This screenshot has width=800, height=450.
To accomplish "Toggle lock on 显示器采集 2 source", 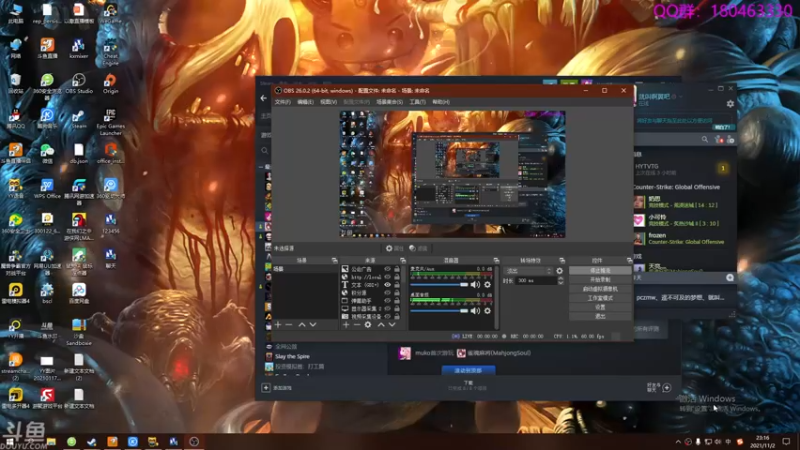I will coord(396,309).
